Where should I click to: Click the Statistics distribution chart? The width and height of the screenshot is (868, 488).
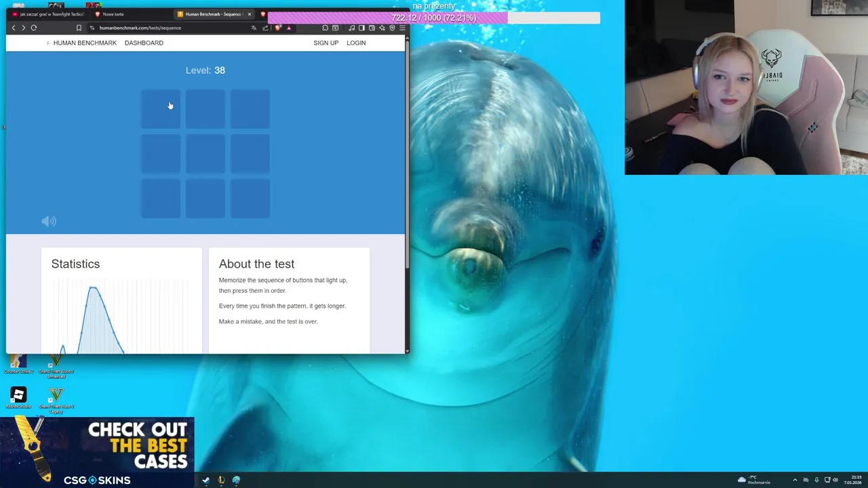tap(121, 316)
